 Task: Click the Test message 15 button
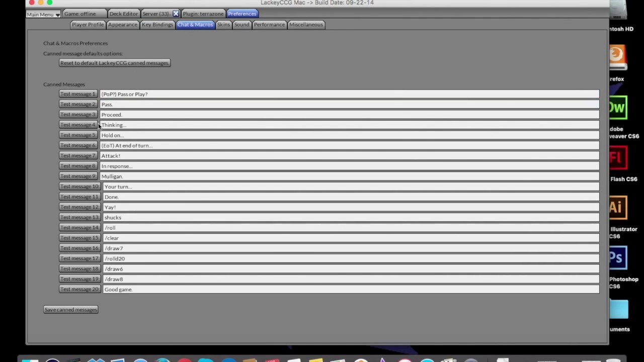tap(79, 238)
